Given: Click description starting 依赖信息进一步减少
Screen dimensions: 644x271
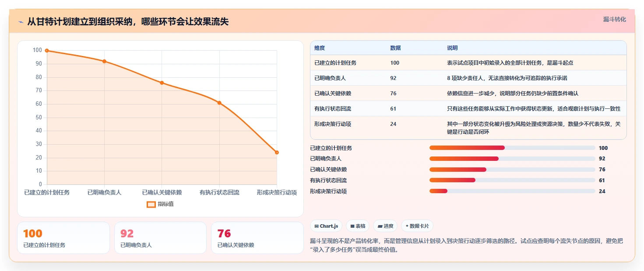Looking at the screenshot, I should click(513, 94).
